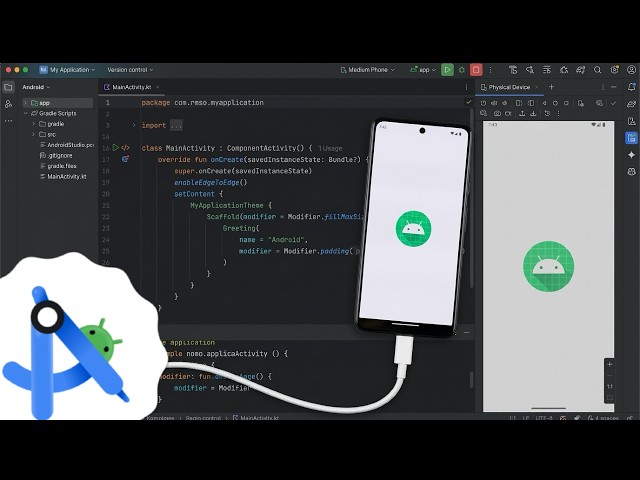Click the 'package com.rmso.myapplication' line
The height and width of the screenshot is (480, 640).
202,102
